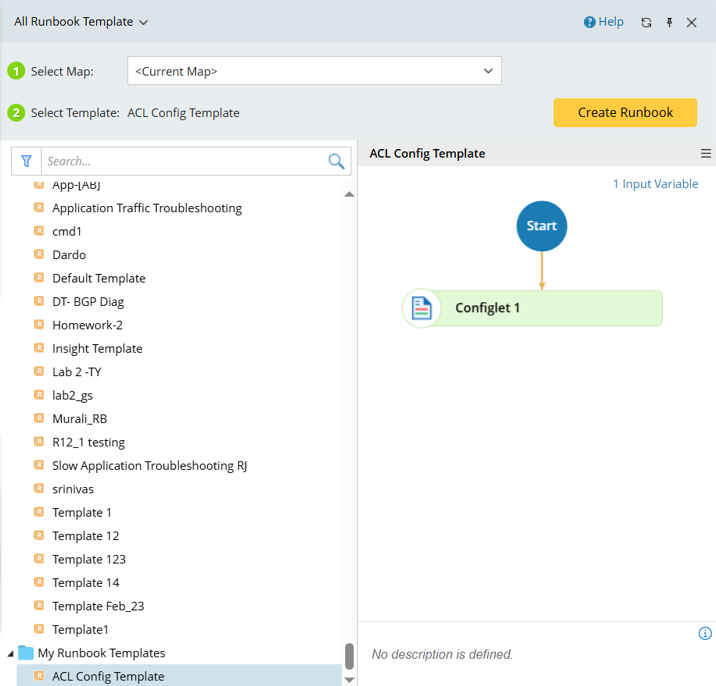Image resolution: width=716 pixels, height=686 pixels.
Task: Click the filter funnel icon
Action: (27, 161)
